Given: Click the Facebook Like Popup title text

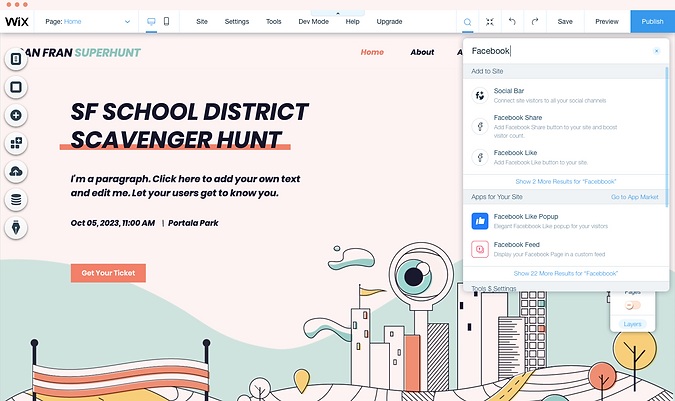Looking at the screenshot, I should pos(526,216).
